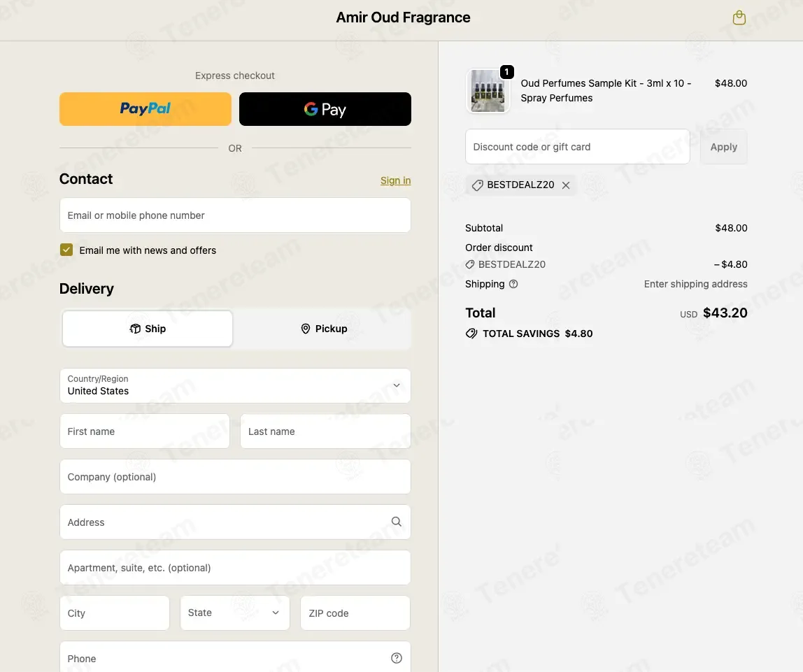Click the Apply discount button
The height and width of the screenshot is (672, 803).
(x=724, y=147)
